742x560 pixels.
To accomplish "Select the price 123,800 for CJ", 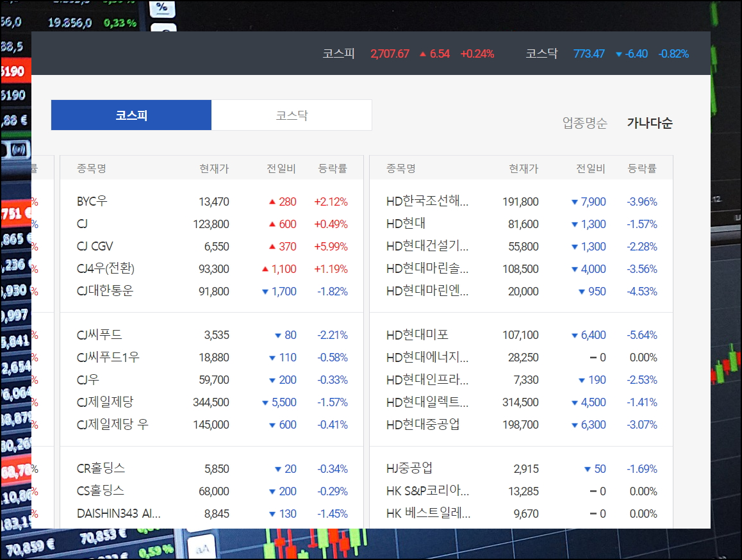I will point(211,224).
